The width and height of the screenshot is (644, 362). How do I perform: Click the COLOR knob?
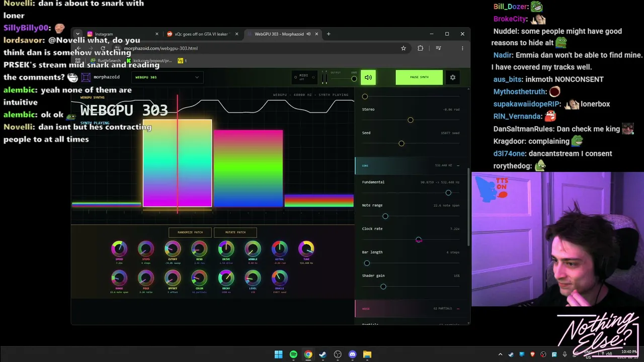point(199,278)
